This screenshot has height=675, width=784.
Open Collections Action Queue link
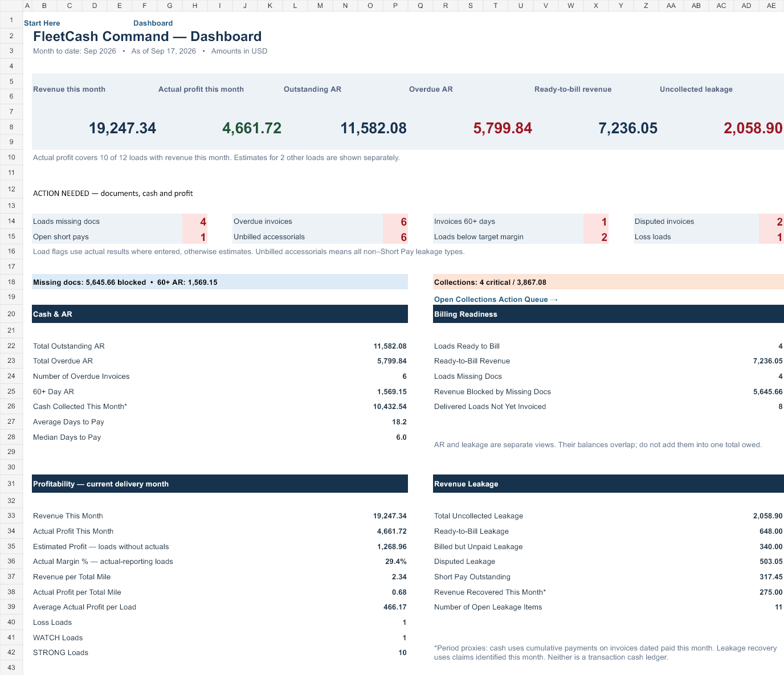[496, 300]
